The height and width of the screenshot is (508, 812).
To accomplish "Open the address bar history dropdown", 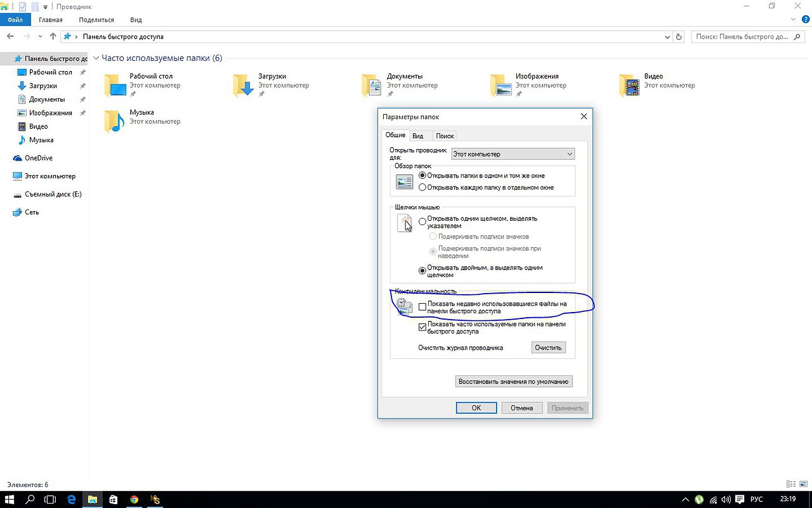I will coord(667,37).
